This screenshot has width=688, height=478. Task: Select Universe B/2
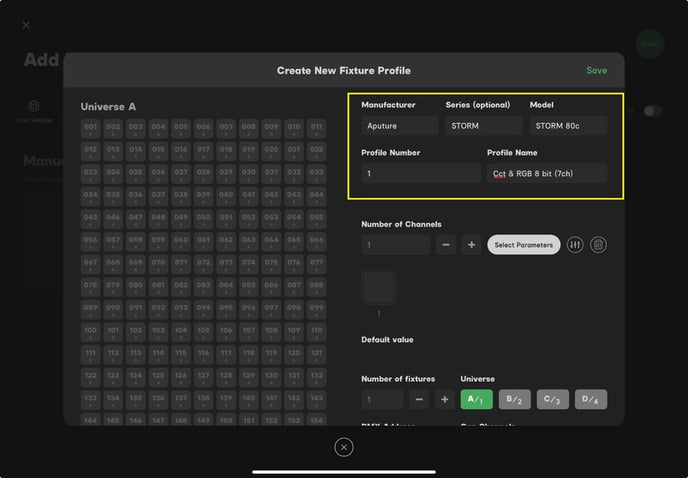point(515,399)
